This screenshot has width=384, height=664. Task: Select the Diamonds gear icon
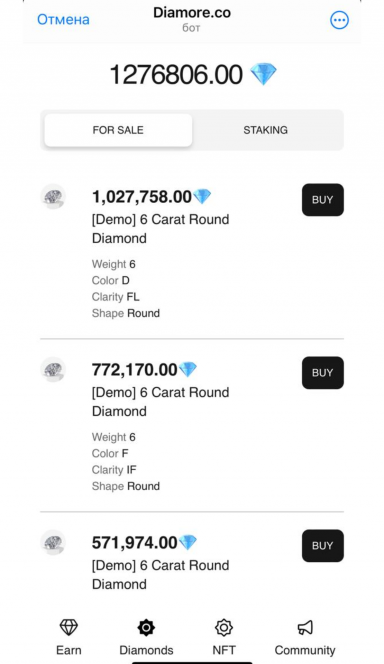coord(146,627)
